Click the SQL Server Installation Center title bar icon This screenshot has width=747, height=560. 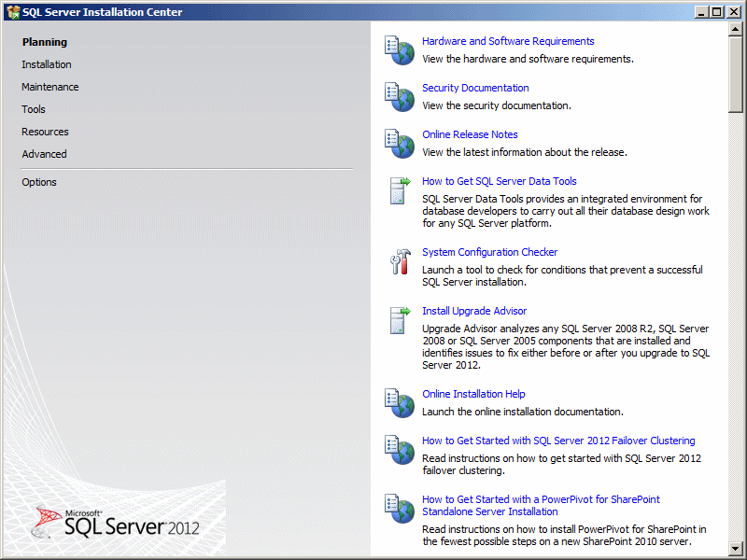click(x=13, y=12)
